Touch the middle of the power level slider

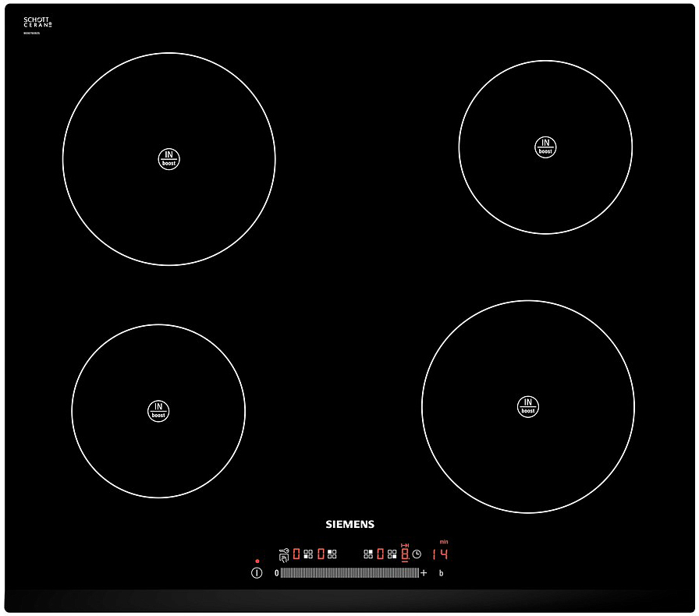pyautogui.click(x=349, y=573)
